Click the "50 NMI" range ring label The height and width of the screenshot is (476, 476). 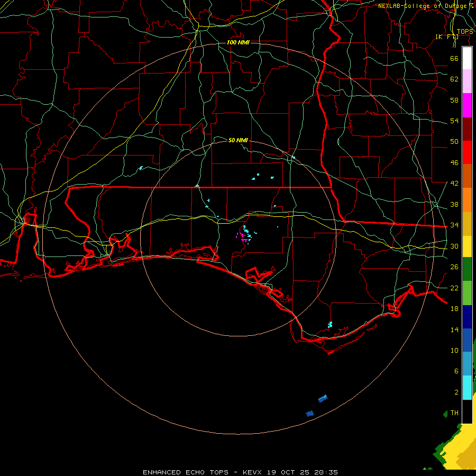238,140
